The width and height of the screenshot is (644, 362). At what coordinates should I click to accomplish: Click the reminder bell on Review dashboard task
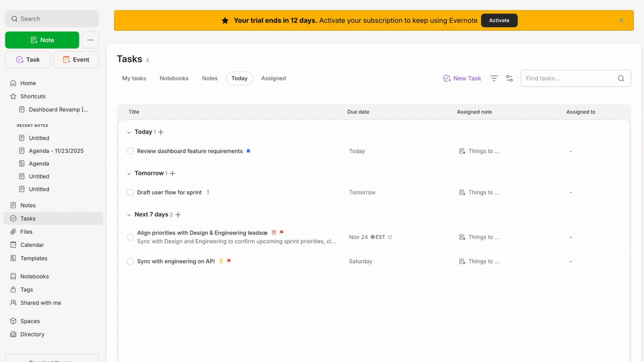(x=248, y=151)
